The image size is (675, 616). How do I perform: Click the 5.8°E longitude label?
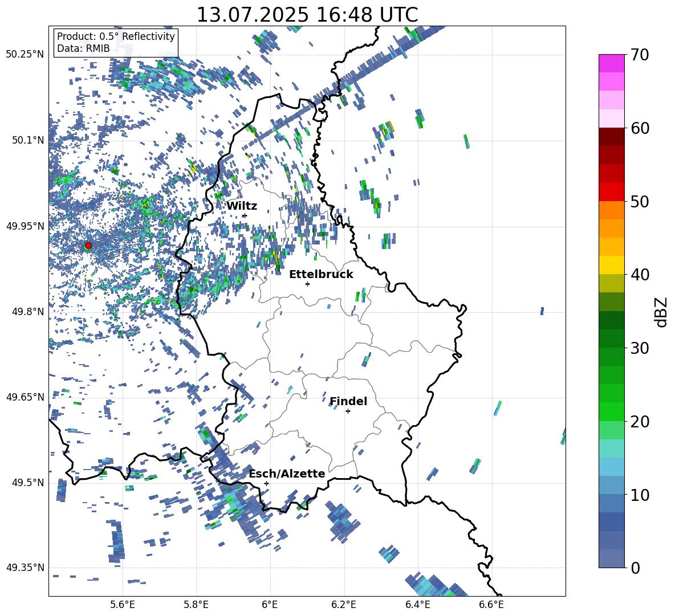[x=196, y=605]
